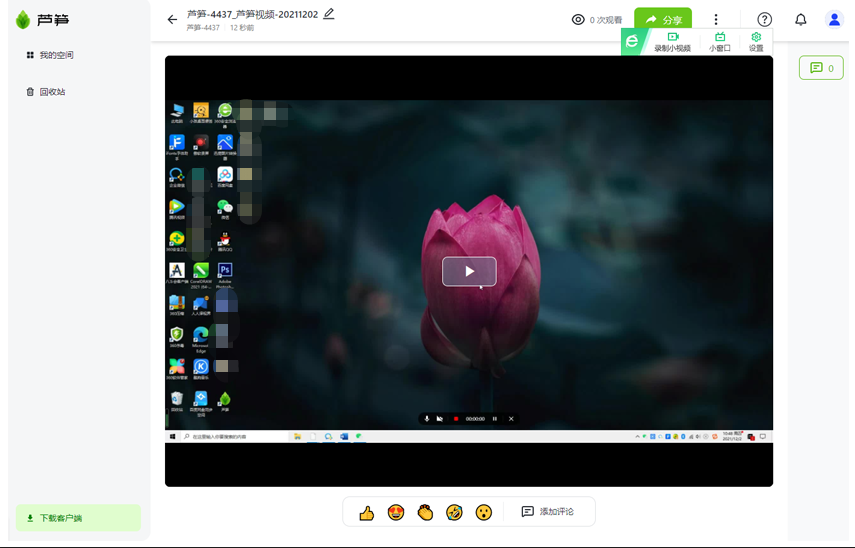This screenshot has height=548, width=855.
Task: Click the 0 次观看 view count text
Action: [606, 20]
